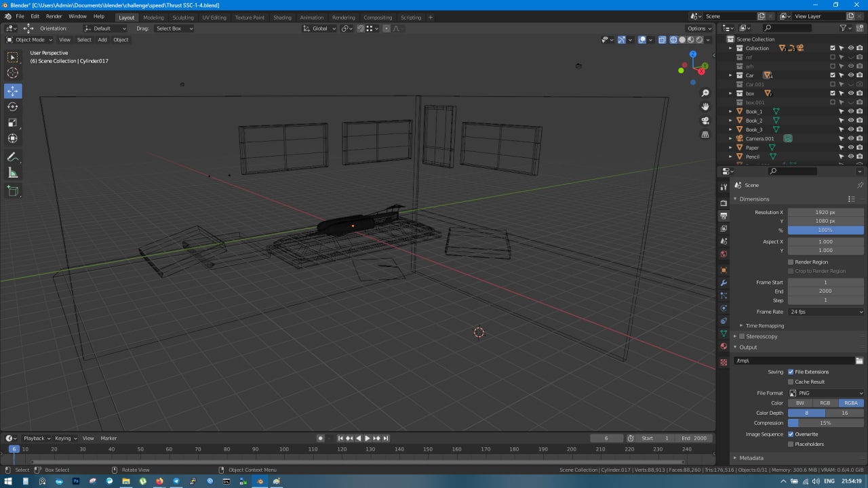This screenshot has height=488, width=868.
Task: Select the Rotate tool
Action: 13,107
